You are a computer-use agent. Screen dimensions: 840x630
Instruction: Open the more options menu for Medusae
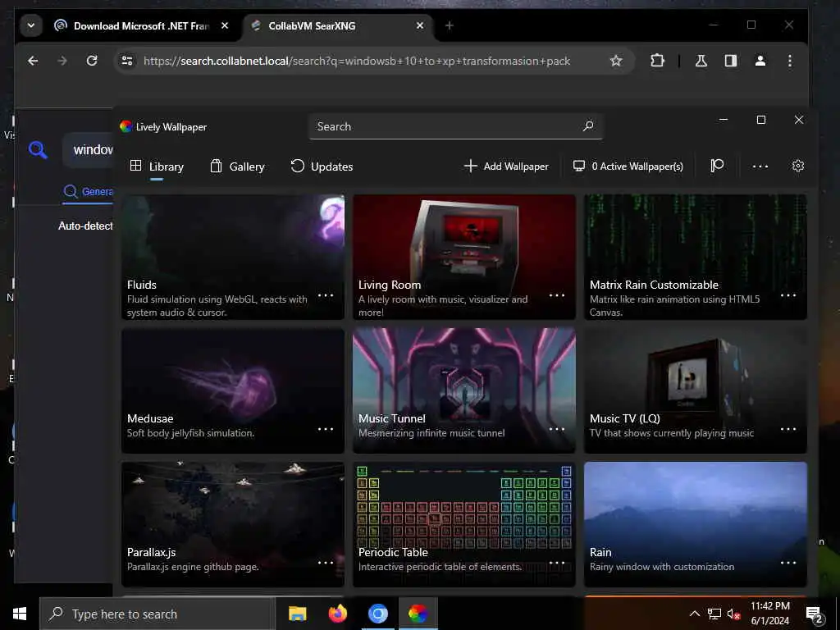coord(326,429)
